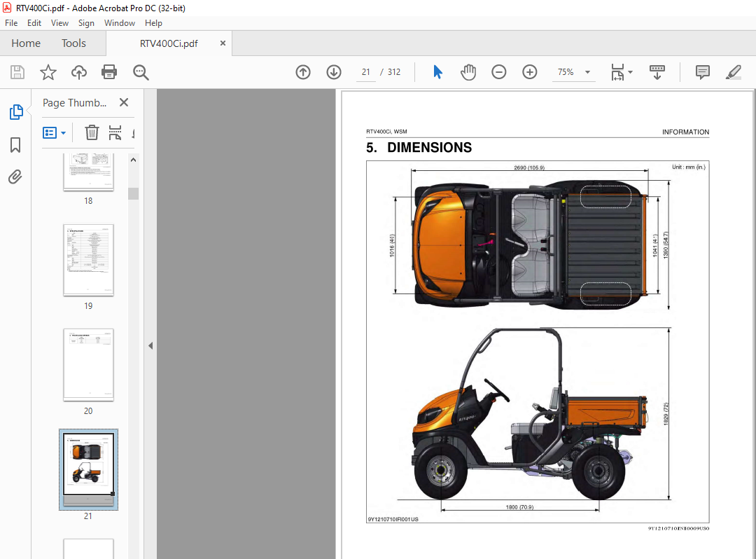Click the upload to cloud icon
This screenshot has width=756, height=559.
[x=79, y=72]
